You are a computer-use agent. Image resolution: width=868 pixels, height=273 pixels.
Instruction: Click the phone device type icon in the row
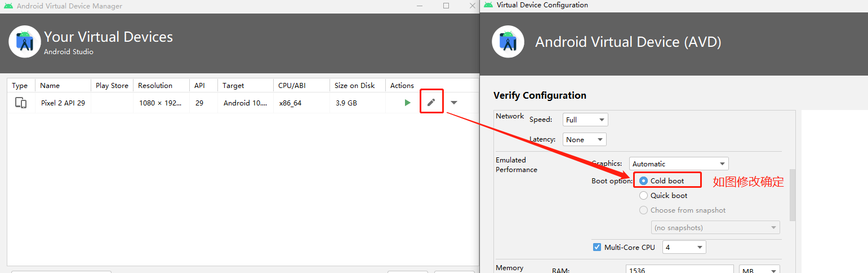(21, 103)
